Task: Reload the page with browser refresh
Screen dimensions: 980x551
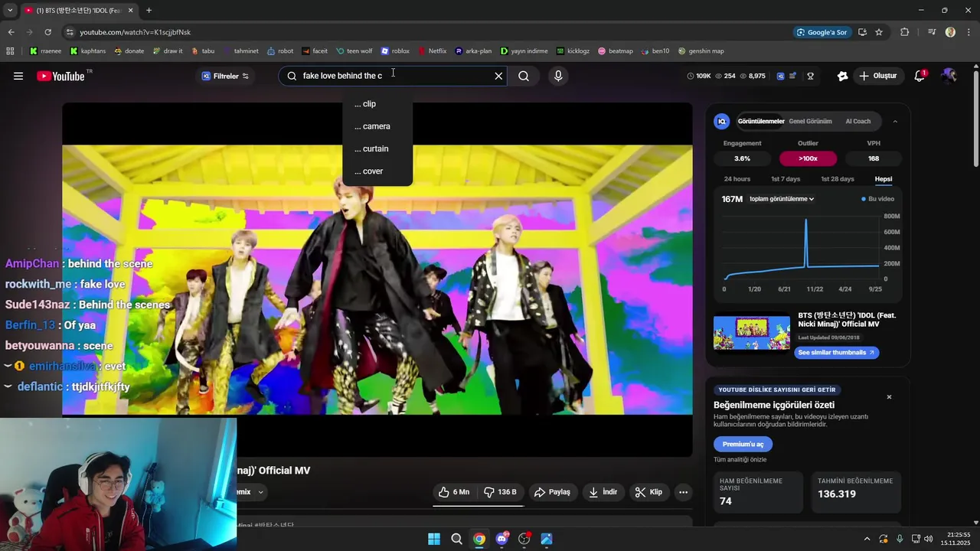Action: (47, 32)
